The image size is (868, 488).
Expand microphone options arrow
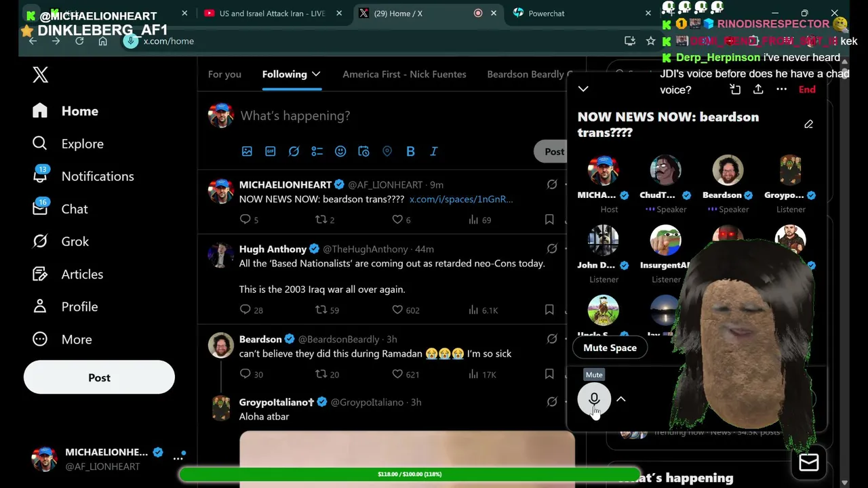pos(620,399)
